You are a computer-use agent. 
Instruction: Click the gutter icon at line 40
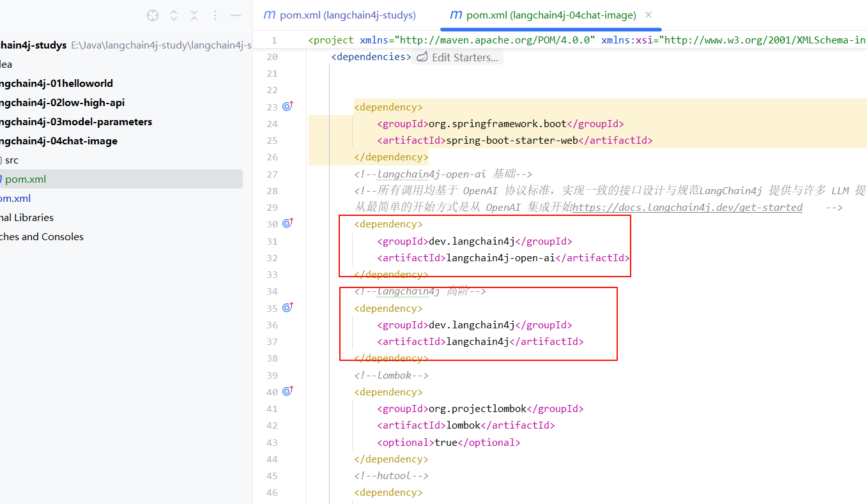(x=288, y=392)
